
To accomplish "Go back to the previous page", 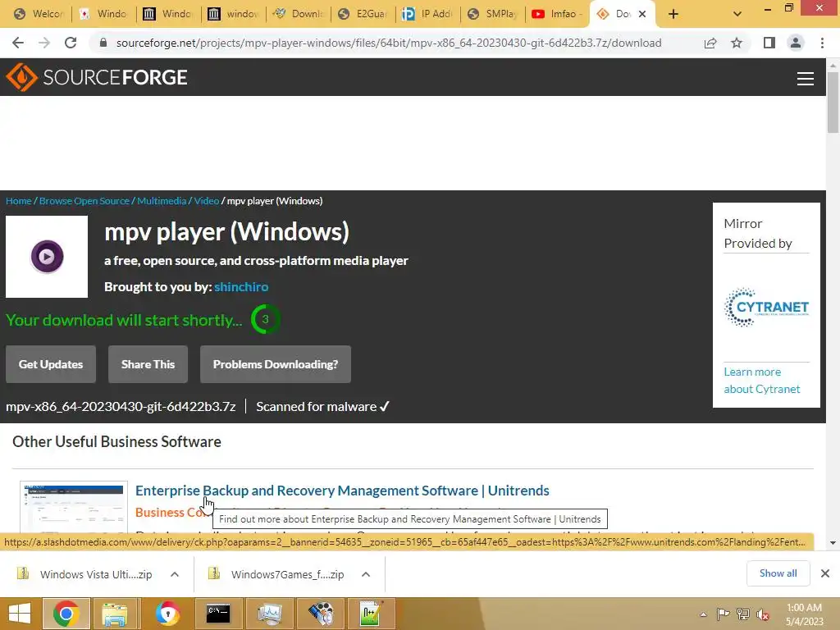I will click(18, 43).
